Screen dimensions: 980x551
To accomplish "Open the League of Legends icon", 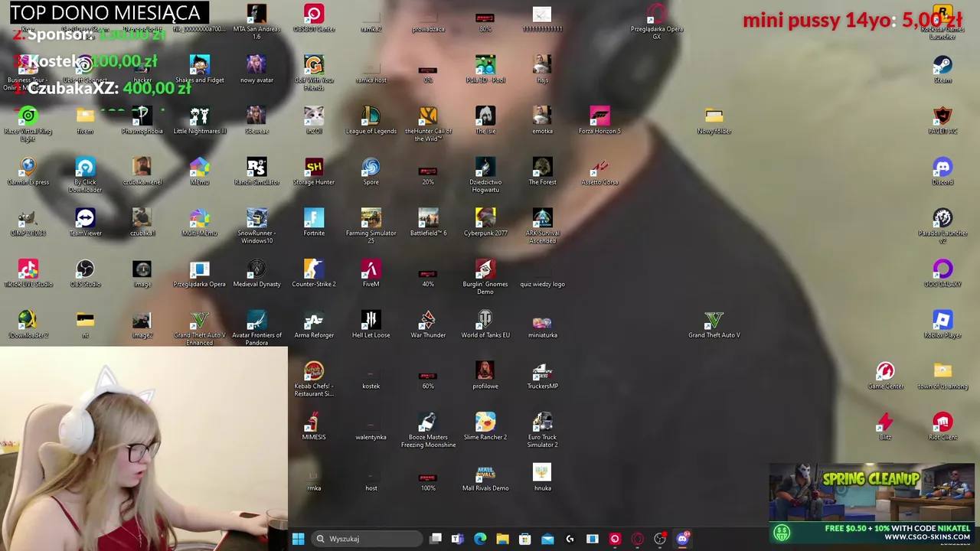I will click(371, 116).
